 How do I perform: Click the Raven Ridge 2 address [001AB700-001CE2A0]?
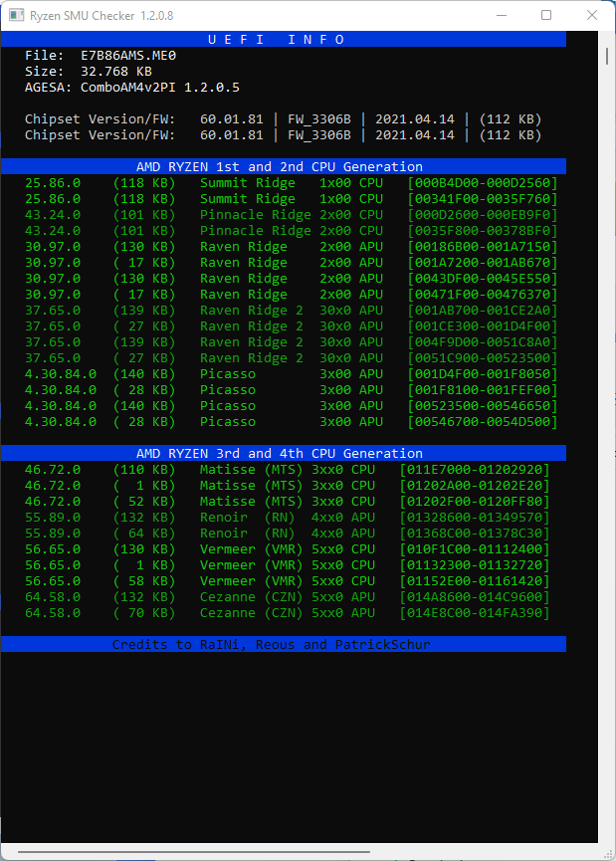[483, 311]
